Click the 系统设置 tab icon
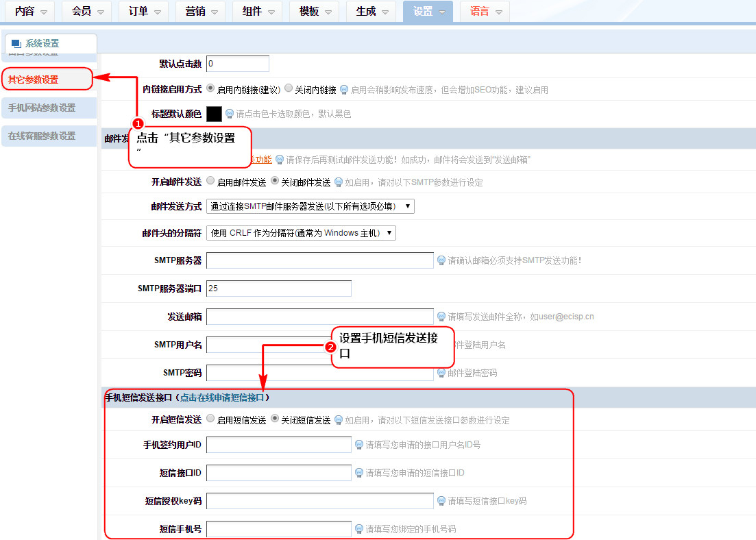756x540 pixels. click(x=16, y=44)
